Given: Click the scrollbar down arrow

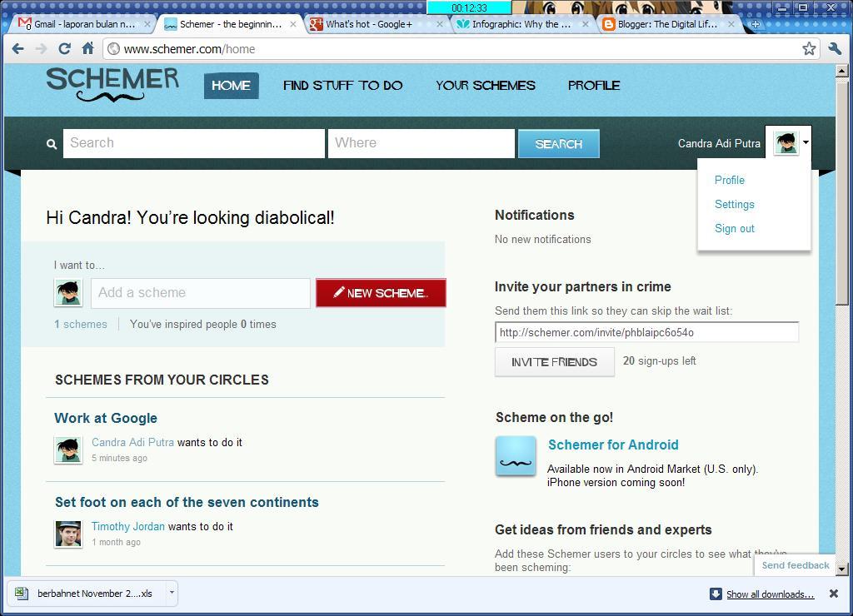Looking at the screenshot, I should 841,569.
